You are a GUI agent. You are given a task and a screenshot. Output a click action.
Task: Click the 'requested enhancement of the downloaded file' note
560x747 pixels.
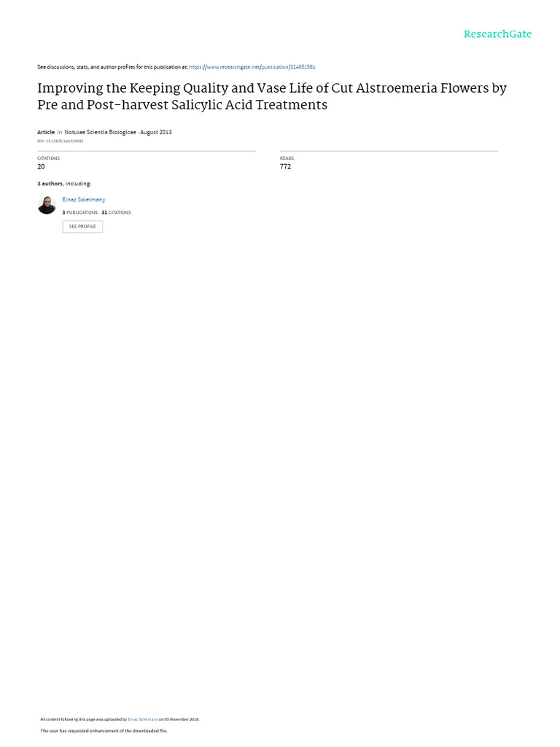click(x=104, y=731)
